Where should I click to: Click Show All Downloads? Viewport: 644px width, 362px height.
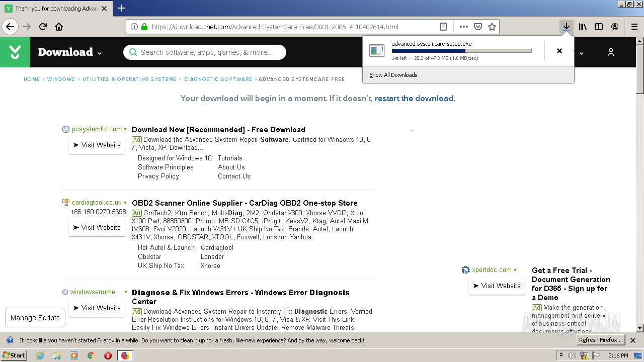393,75
